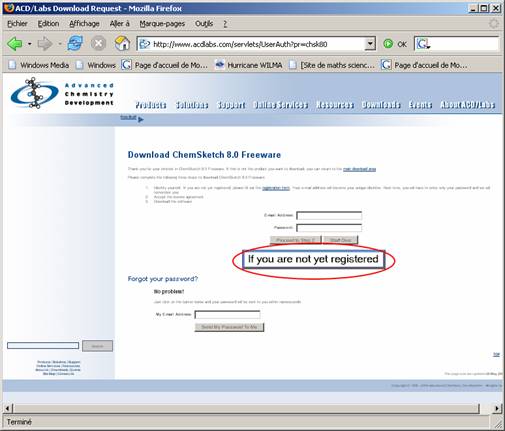This screenshot has height=431, width=505.
Task: Go to the home page icon
Action: [122, 43]
